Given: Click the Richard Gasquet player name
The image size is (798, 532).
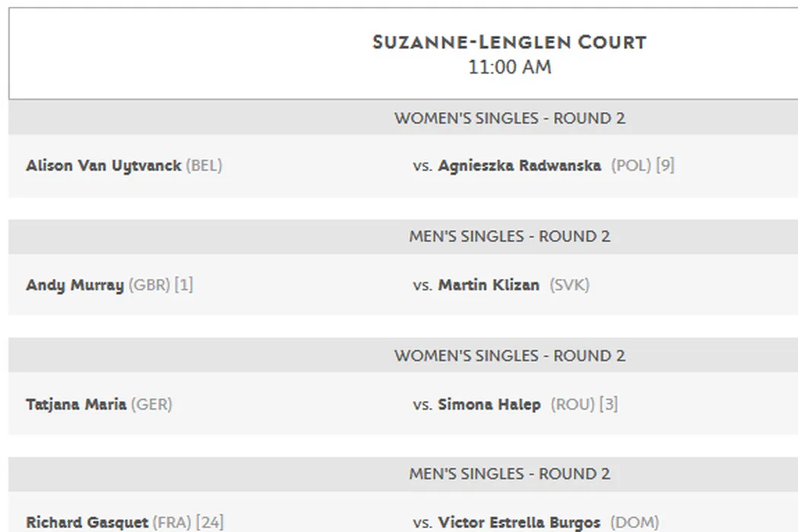Looking at the screenshot, I should (x=87, y=522).
